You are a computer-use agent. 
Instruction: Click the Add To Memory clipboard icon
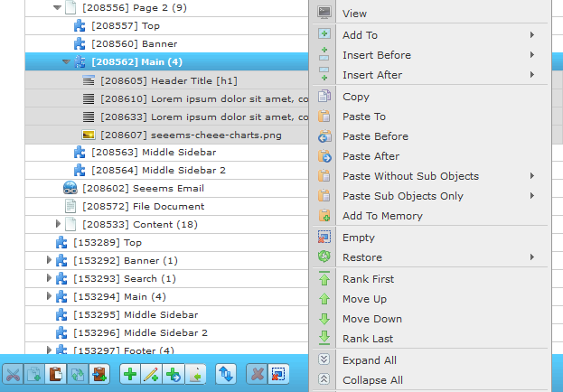point(324,215)
